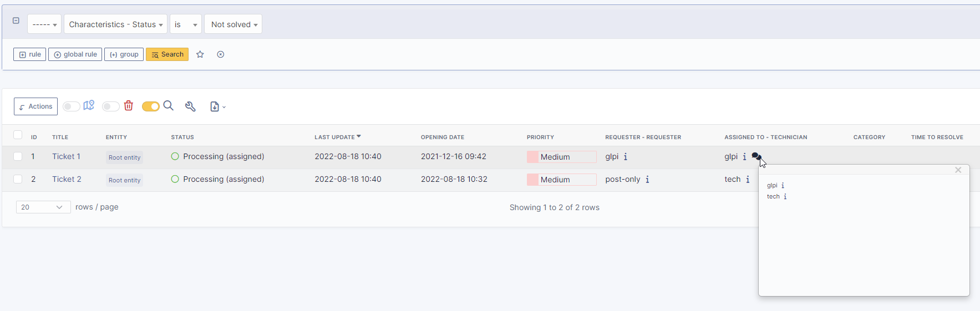
Task: Open the logical operator dropdown
Action: [44, 24]
